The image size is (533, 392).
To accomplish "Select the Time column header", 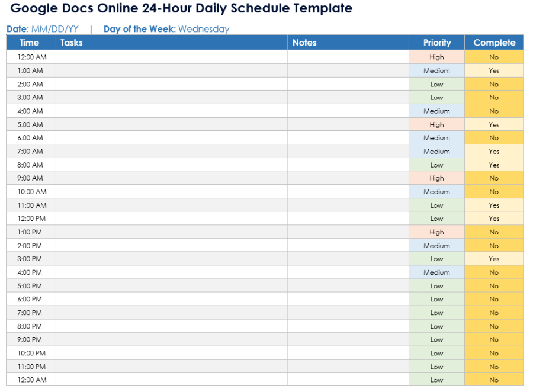I will [30, 42].
